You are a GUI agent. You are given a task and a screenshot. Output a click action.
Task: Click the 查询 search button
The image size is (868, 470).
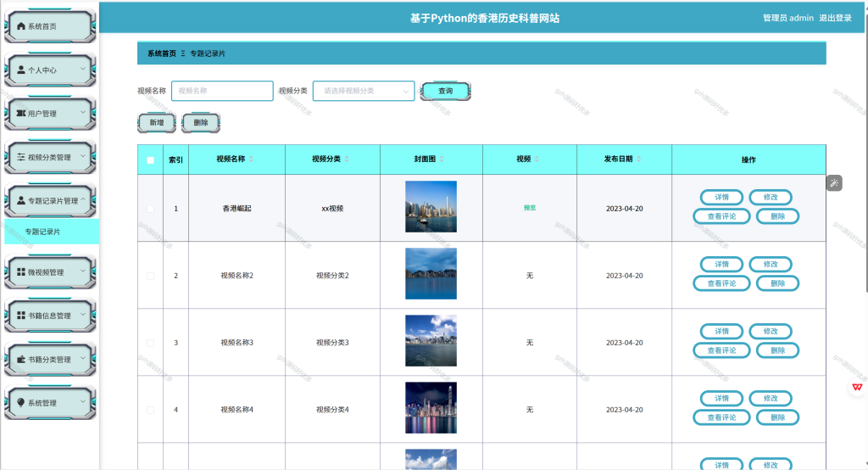click(446, 91)
